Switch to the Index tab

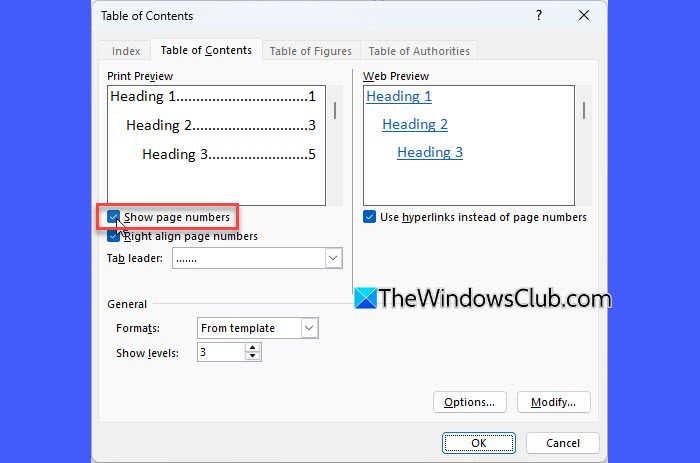126,51
